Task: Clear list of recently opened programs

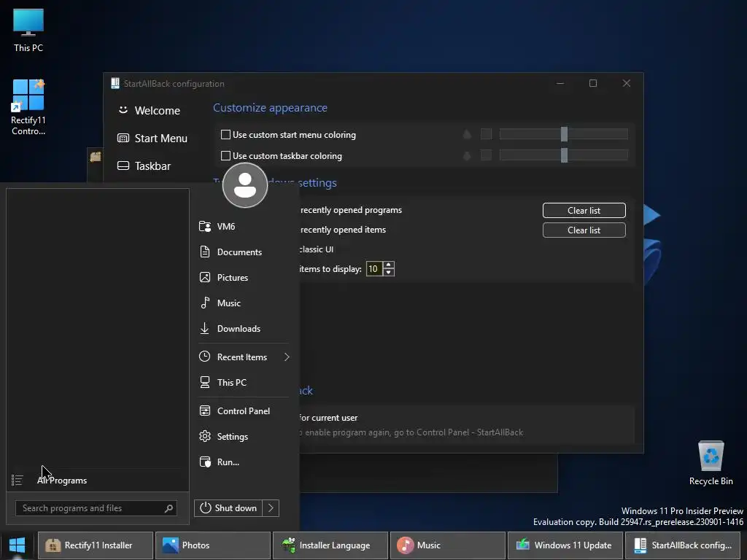Action: [584, 211]
